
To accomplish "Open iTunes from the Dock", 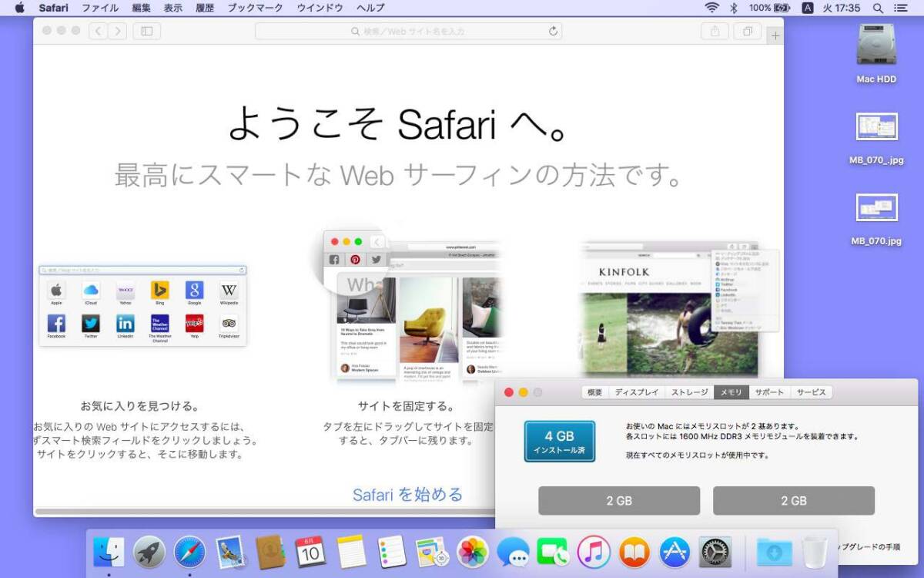I will tap(594, 552).
